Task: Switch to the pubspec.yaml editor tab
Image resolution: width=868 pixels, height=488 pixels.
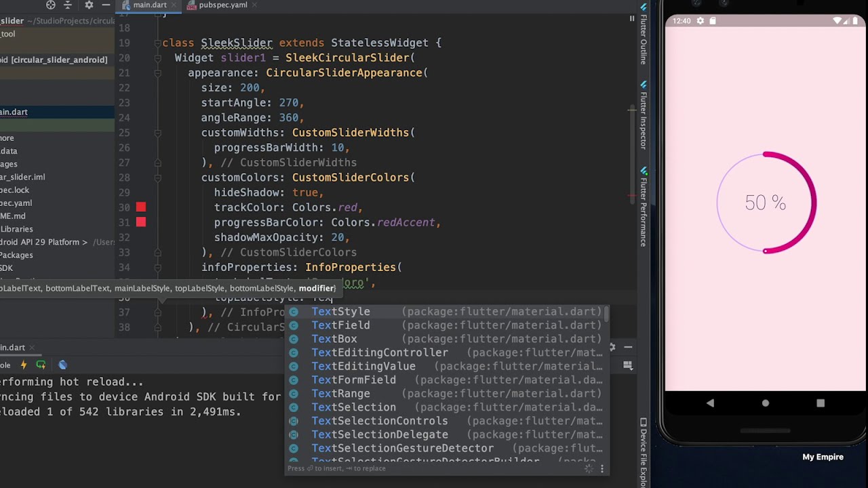Action: tap(223, 5)
